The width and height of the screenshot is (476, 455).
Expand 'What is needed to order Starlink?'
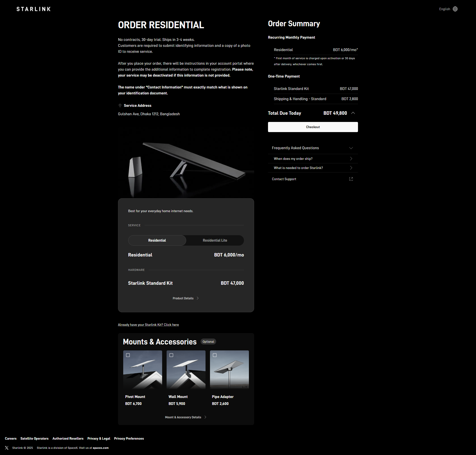351,168
